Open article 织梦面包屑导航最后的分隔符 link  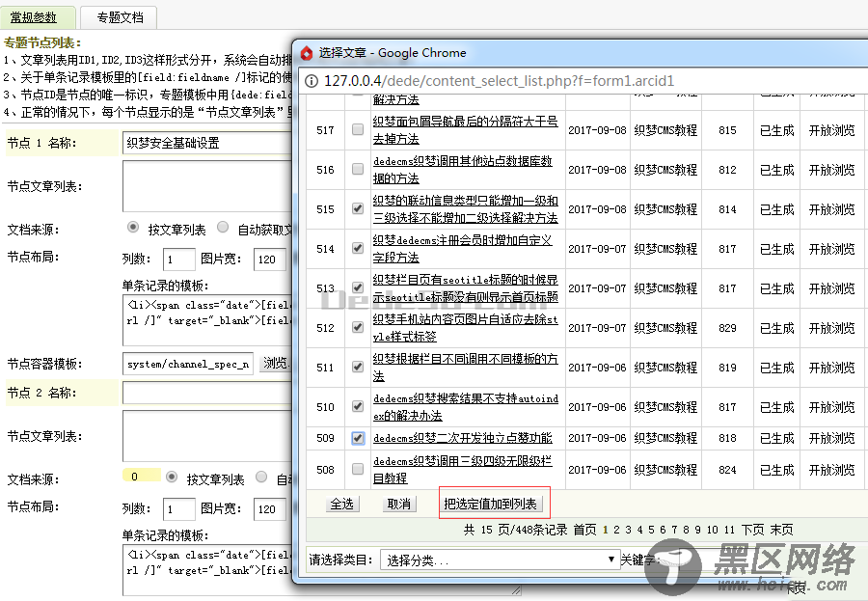click(x=465, y=129)
